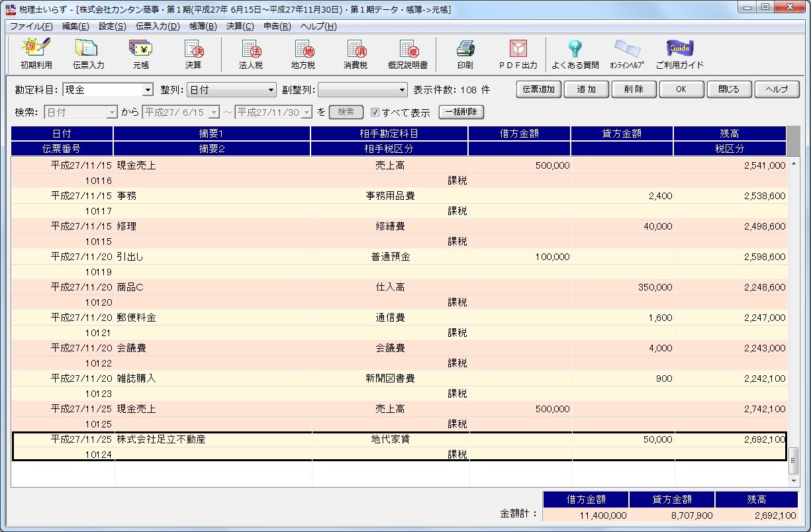The height and width of the screenshot is (532, 811).
Task: Toggle the すべて表示 checkbox
Action: click(x=375, y=112)
